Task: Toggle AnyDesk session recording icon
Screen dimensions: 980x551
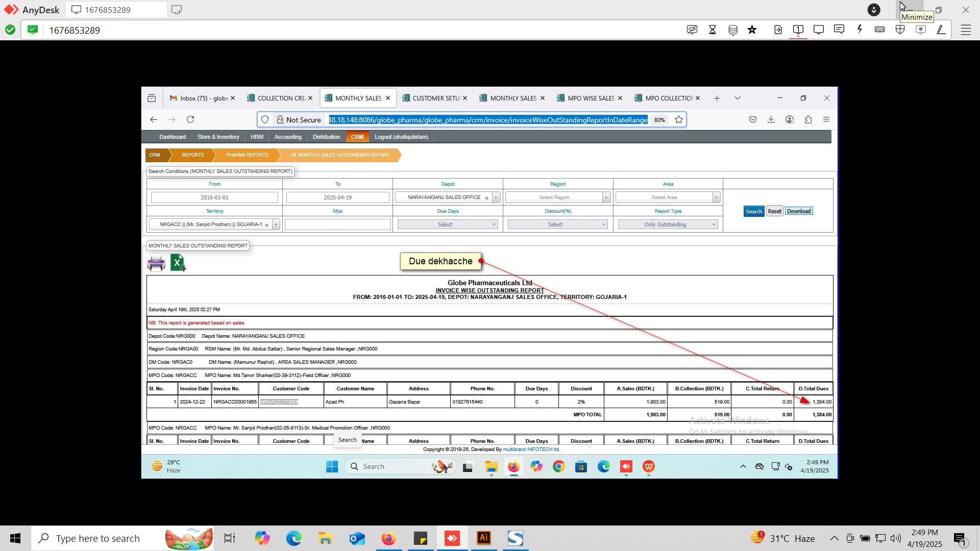Action: tap(921, 30)
